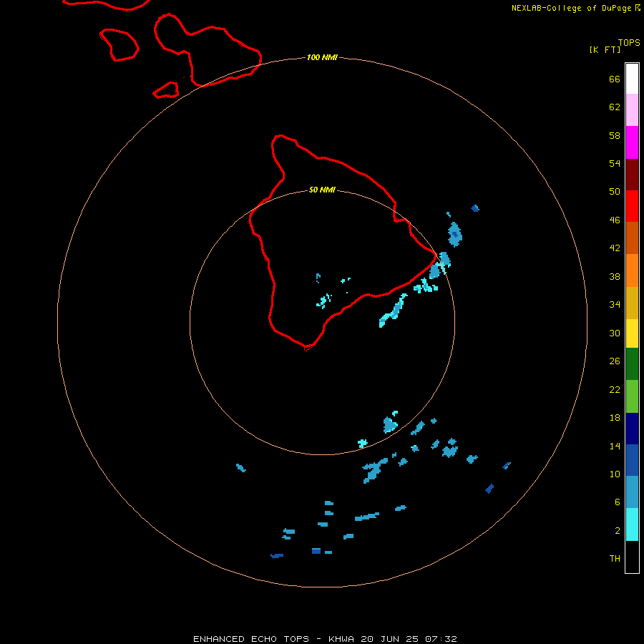Click the dark red (maroon) legend swatch
Viewport: 644px width, 644px height.
pos(632,175)
